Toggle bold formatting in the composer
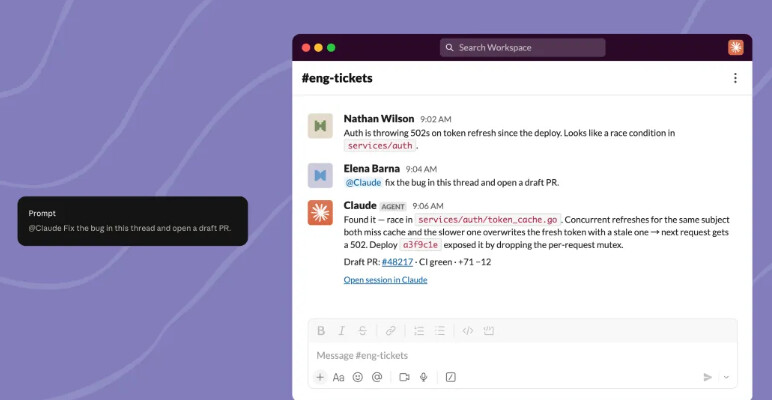The height and width of the screenshot is (400, 772). click(321, 331)
